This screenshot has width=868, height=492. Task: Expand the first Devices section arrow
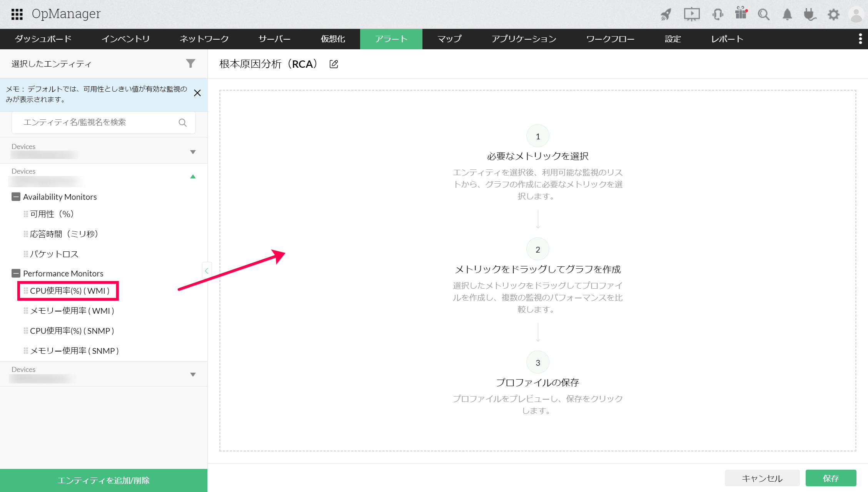[193, 152]
